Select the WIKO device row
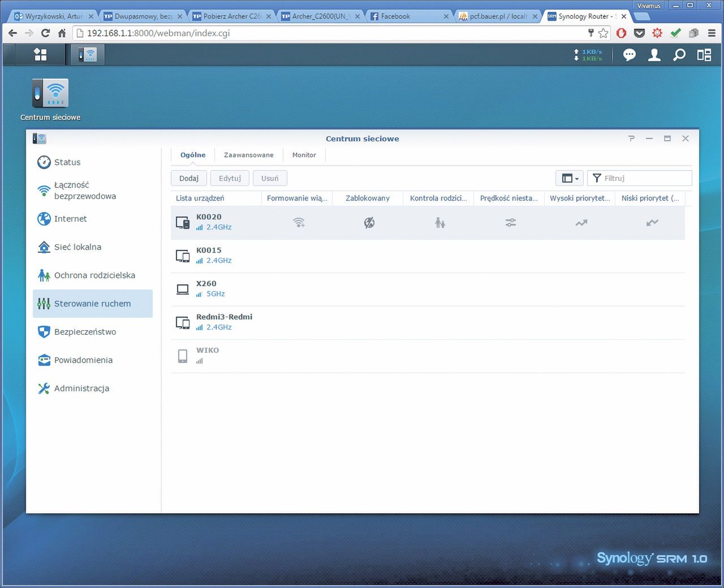Image resolution: width=724 pixels, height=588 pixels. pos(428,356)
